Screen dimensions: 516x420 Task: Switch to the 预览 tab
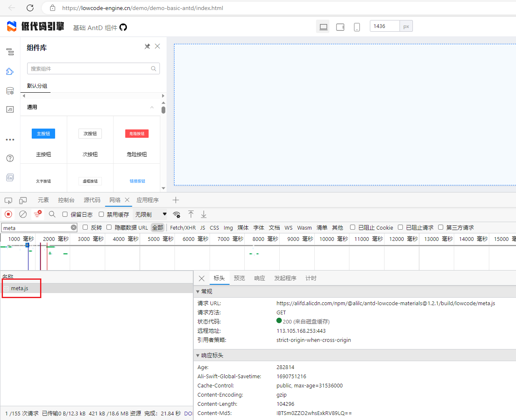239,278
